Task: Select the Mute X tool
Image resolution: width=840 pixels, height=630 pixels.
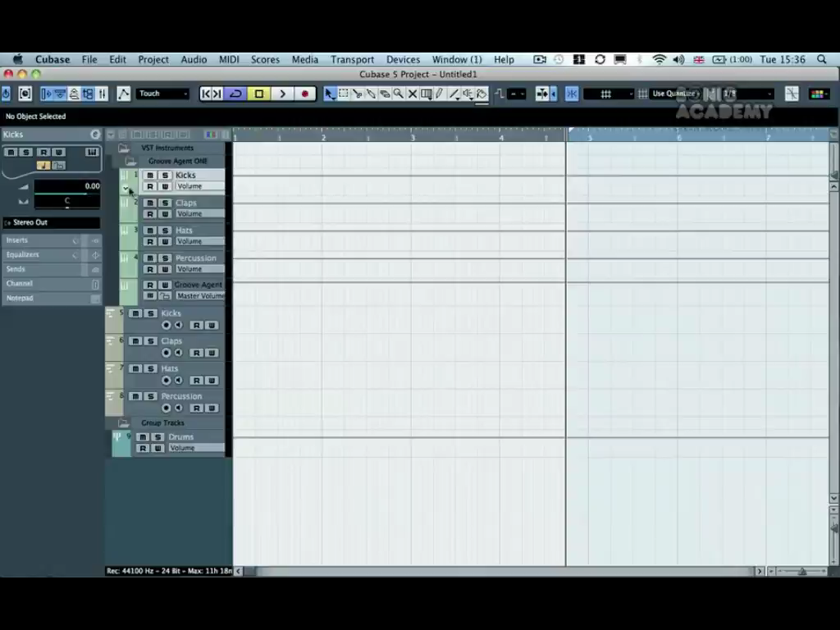Action: click(413, 94)
